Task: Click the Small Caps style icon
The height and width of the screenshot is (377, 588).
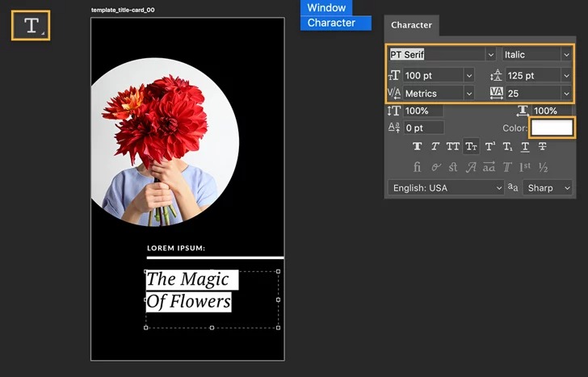Action: pos(471,146)
